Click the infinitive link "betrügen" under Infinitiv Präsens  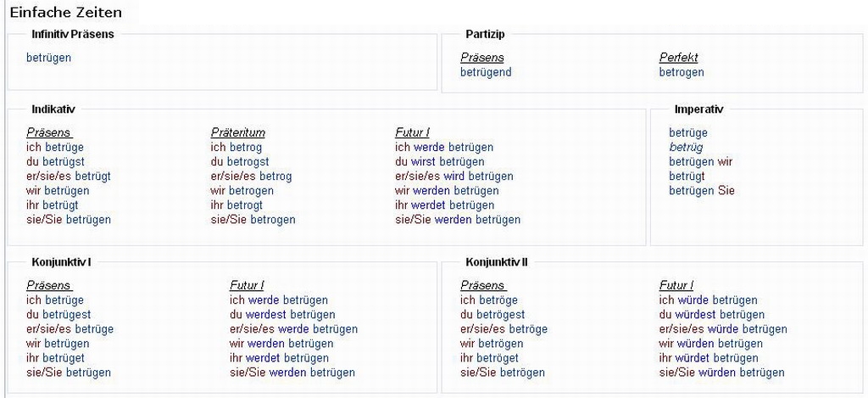[x=48, y=58]
